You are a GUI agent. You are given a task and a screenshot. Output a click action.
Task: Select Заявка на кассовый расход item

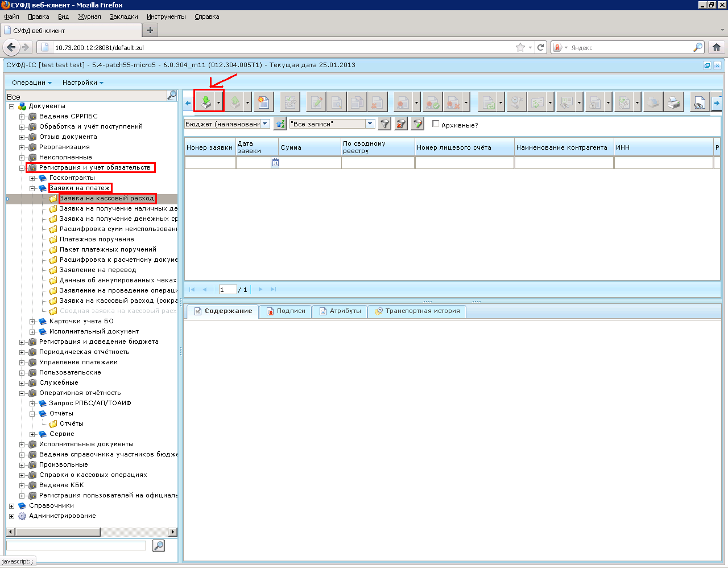[107, 199]
